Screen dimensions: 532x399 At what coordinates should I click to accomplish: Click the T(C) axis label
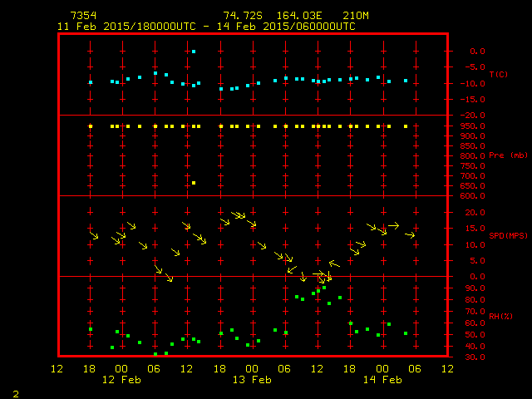pos(498,74)
